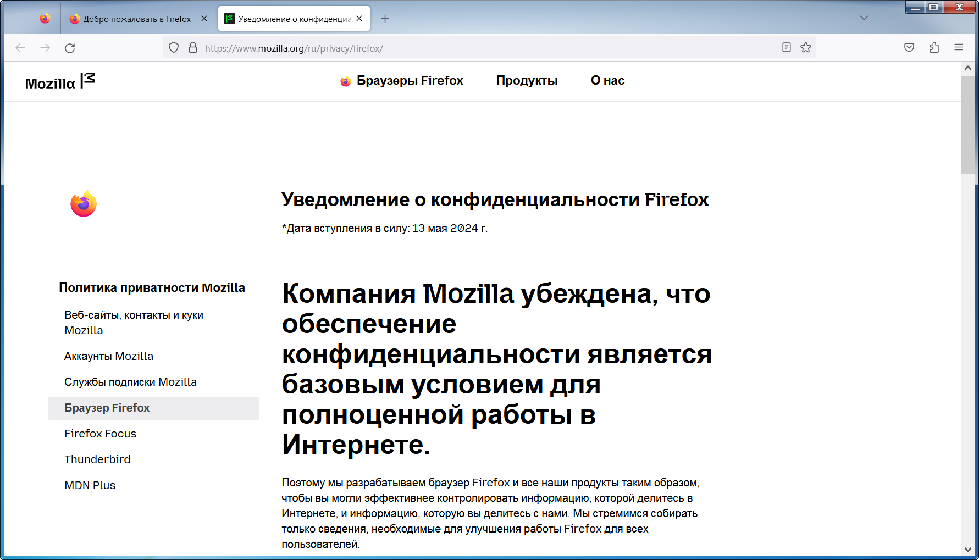Open the О нас navigation menu

click(607, 81)
